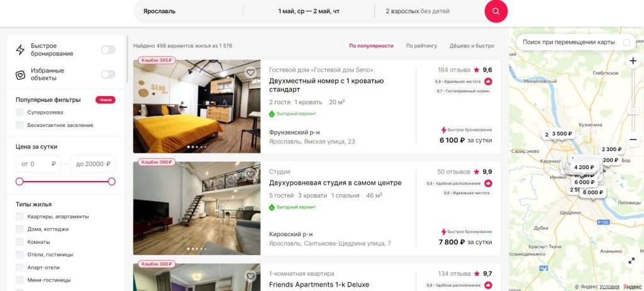Viewport: 644px width, 291px height.
Task: Open the dates selector 1 май — 2 май
Action: [308, 11]
